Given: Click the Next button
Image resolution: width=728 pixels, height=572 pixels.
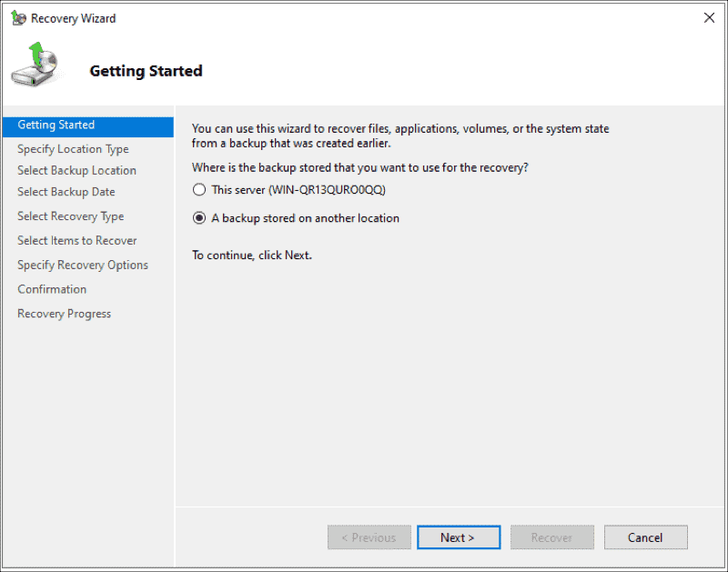Looking at the screenshot, I should pyautogui.click(x=459, y=537).
